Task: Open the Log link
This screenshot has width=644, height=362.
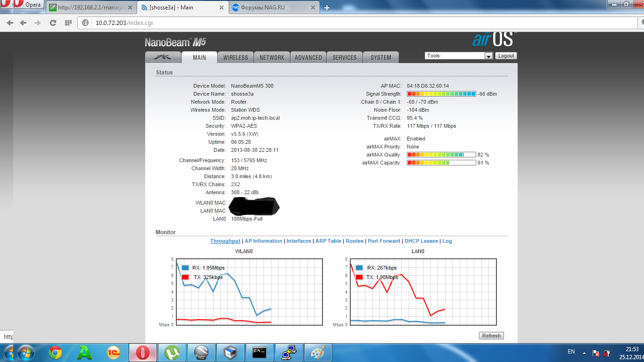Action: pyautogui.click(x=447, y=241)
